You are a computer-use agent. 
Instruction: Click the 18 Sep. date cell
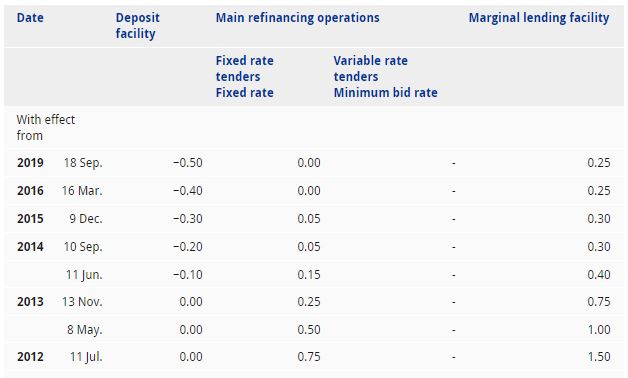pyautogui.click(x=83, y=163)
